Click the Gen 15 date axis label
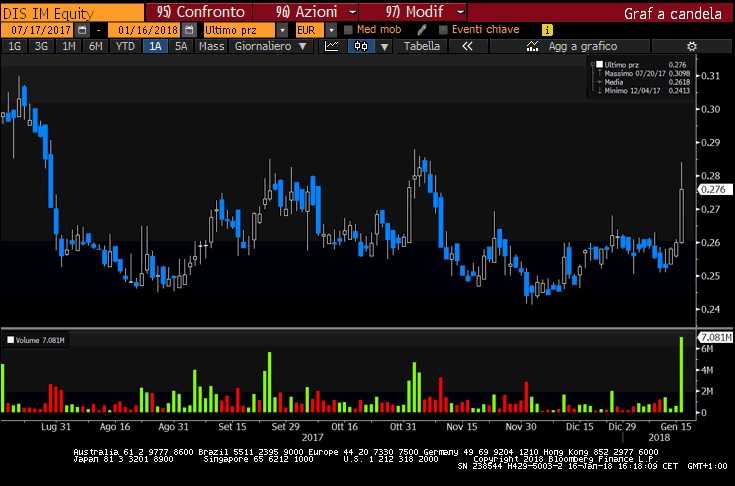This screenshot has height=486, width=735. click(x=676, y=426)
